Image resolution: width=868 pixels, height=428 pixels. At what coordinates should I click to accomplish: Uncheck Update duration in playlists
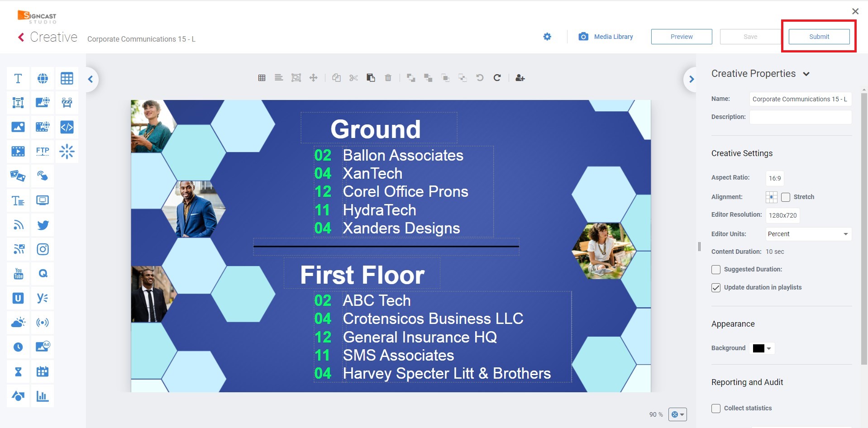click(x=716, y=288)
